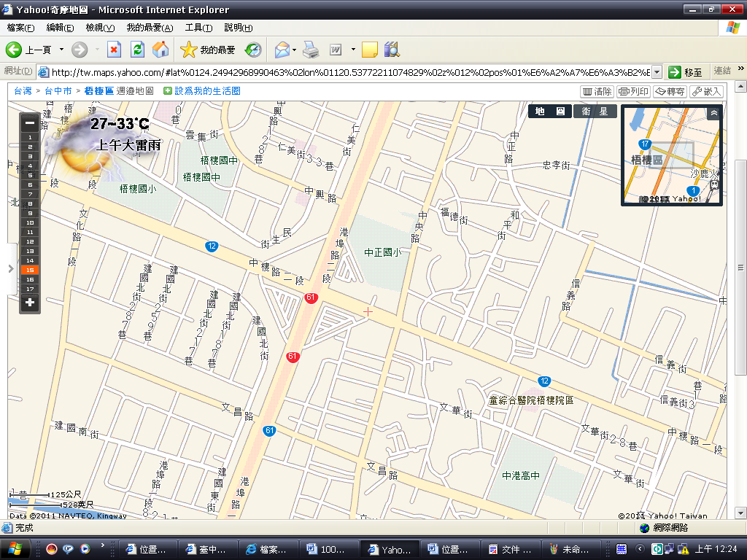Click the overview mini-map thumbnail
The width and height of the screenshot is (747, 560).
[670, 157]
